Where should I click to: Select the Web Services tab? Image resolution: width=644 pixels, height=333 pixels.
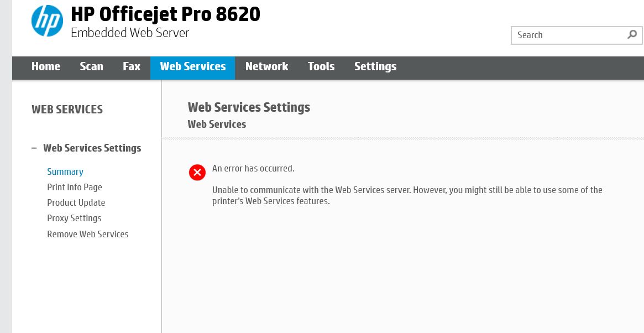tap(192, 66)
